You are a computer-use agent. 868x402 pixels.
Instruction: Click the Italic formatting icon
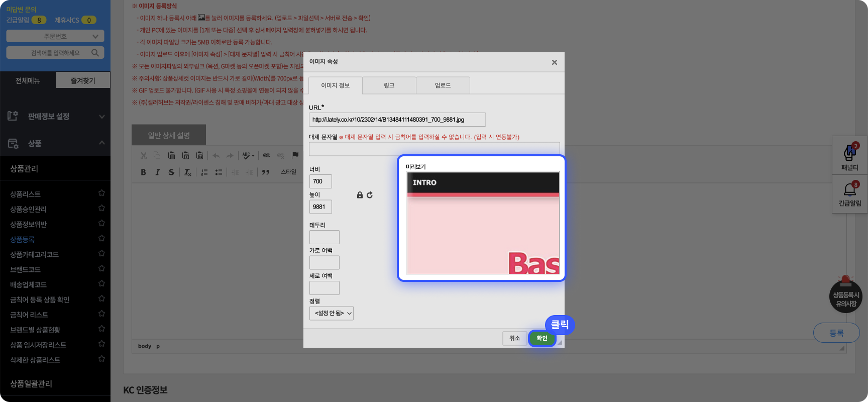tap(157, 172)
